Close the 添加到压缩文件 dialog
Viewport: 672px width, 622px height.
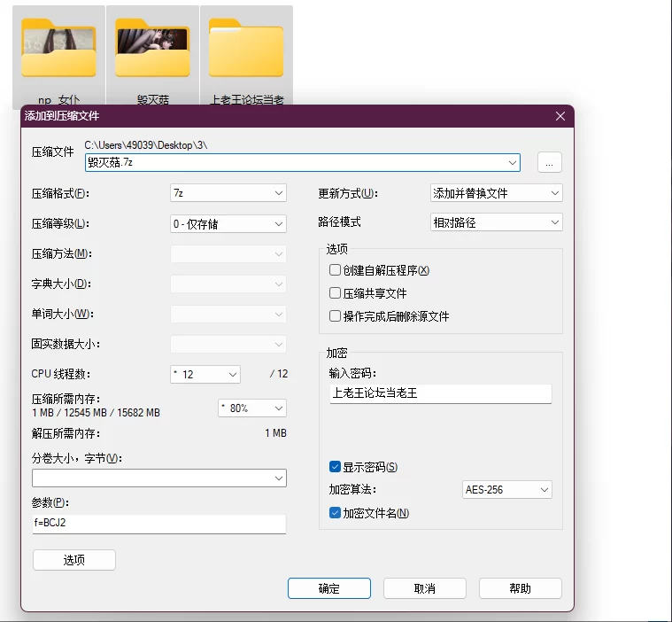point(560,116)
